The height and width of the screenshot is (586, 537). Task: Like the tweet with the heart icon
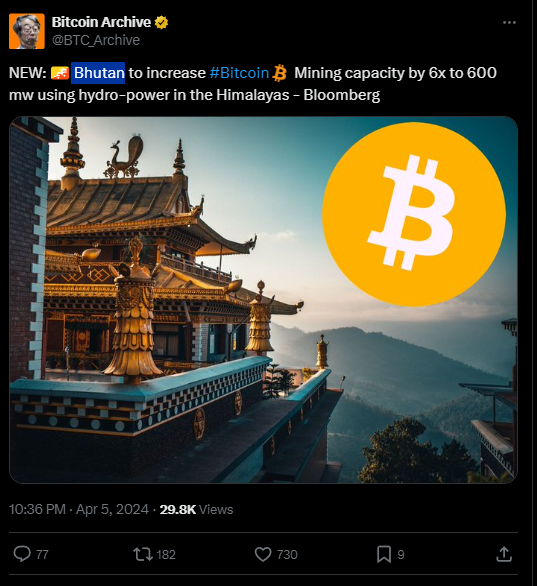click(263, 554)
